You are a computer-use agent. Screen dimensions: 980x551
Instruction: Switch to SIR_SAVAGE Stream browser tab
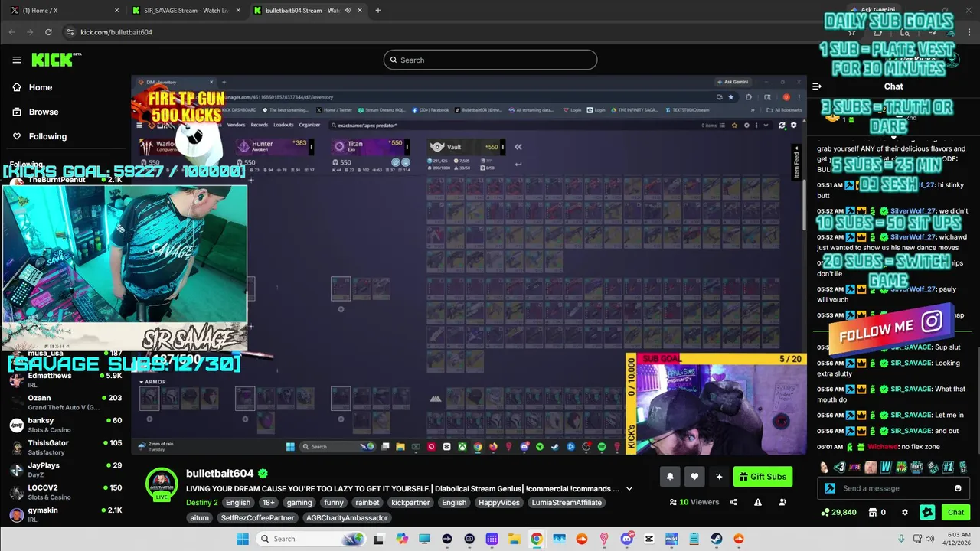pos(186,11)
